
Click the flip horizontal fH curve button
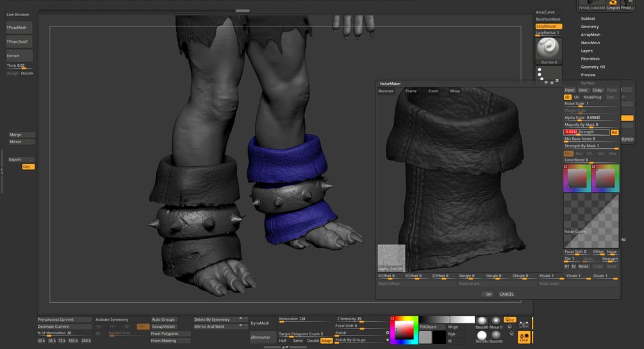coord(567,266)
